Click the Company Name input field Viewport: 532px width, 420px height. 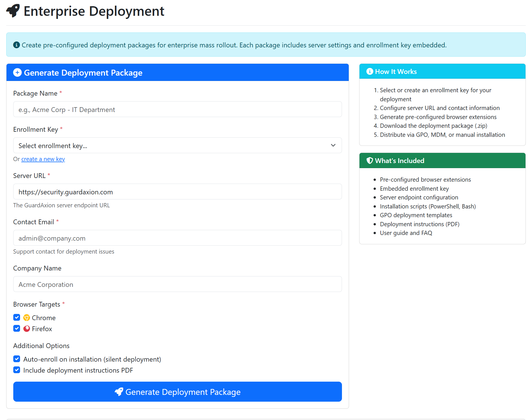pos(177,284)
